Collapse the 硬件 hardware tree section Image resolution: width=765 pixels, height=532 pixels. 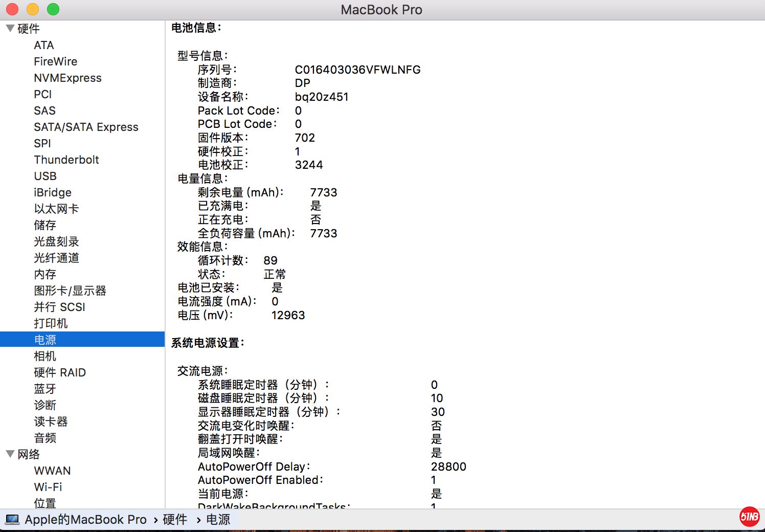[x=10, y=29]
